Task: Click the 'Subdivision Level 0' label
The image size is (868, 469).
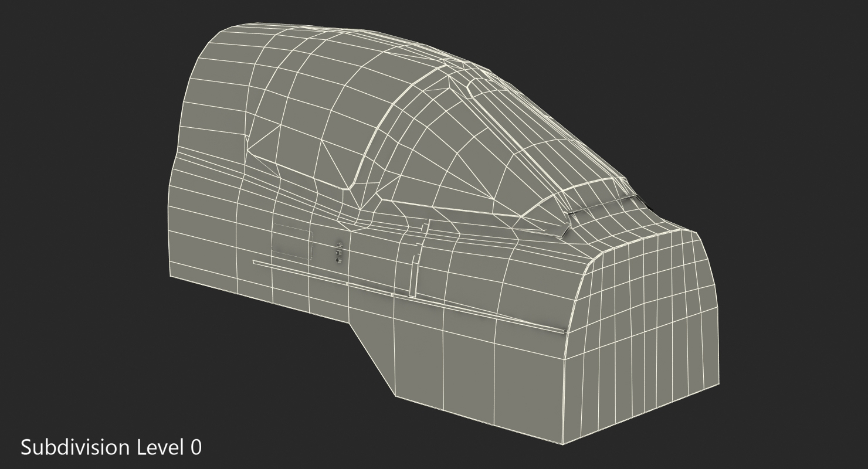Action: click(x=111, y=447)
